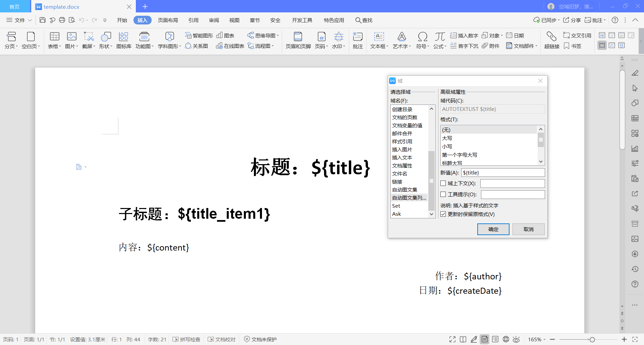Insert a Text Box (文本框)

tap(379, 40)
